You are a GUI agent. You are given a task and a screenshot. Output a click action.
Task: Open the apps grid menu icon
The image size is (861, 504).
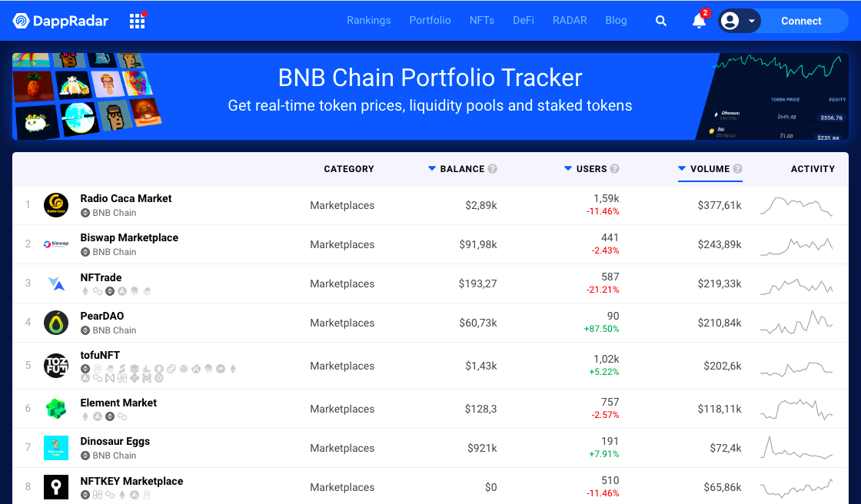point(138,21)
